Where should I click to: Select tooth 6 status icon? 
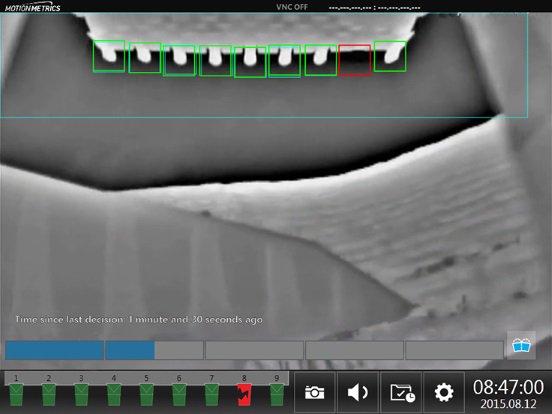click(x=179, y=395)
